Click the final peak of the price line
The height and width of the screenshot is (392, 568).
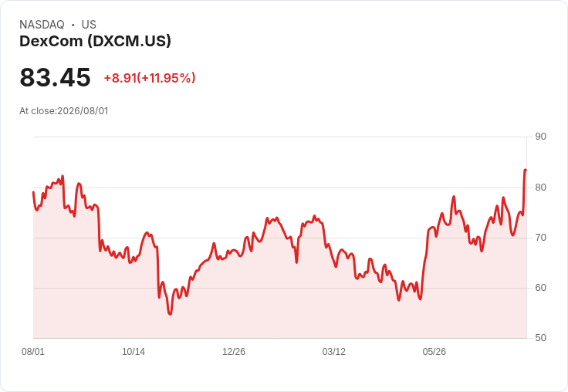pyautogui.click(x=526, y=170)
